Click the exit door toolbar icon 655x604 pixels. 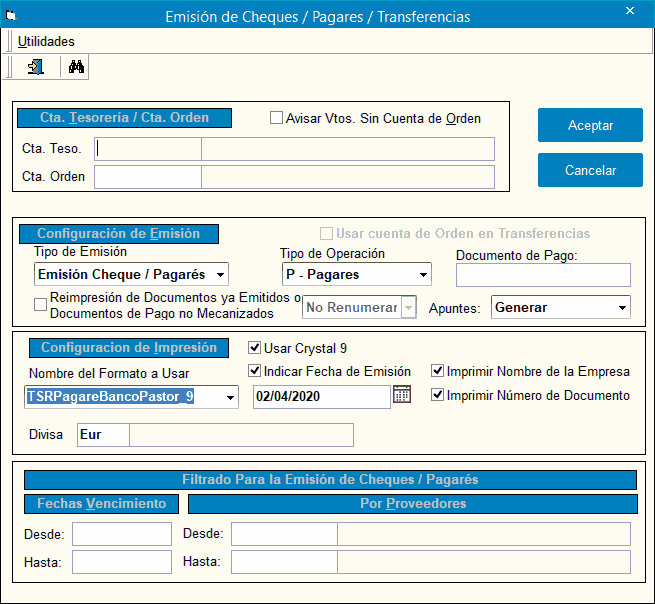36,67
